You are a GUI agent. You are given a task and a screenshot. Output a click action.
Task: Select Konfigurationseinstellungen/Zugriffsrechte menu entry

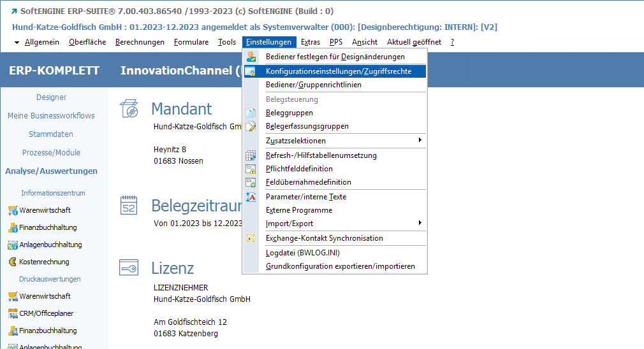(338, 71)
